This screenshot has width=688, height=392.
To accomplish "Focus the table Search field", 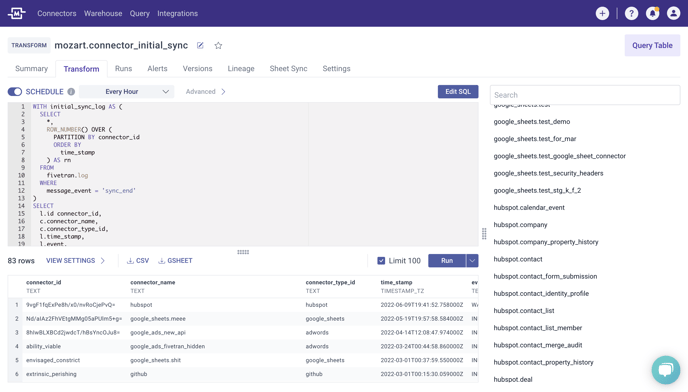I will pos(585,95).
